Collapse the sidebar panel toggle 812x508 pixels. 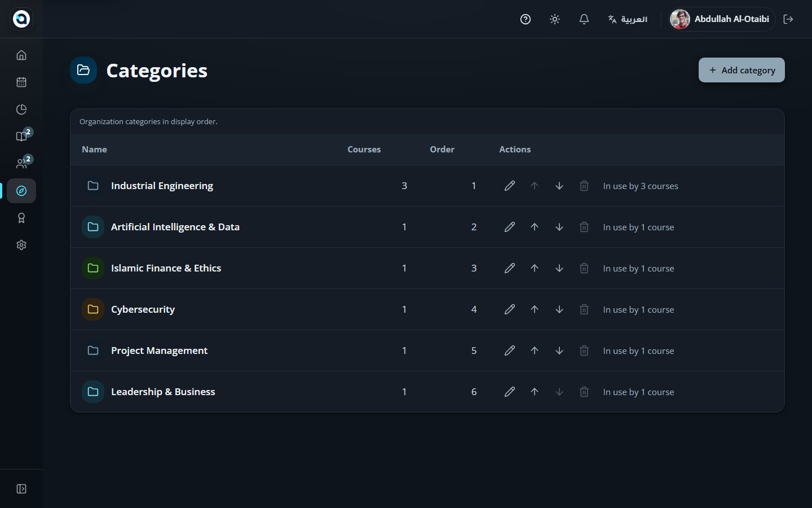coord(21,489)
